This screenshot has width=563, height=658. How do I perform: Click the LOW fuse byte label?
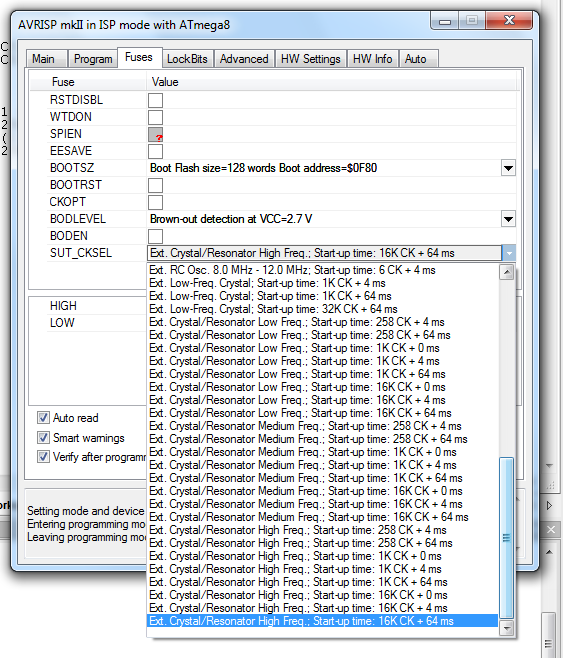click(62, 323)
